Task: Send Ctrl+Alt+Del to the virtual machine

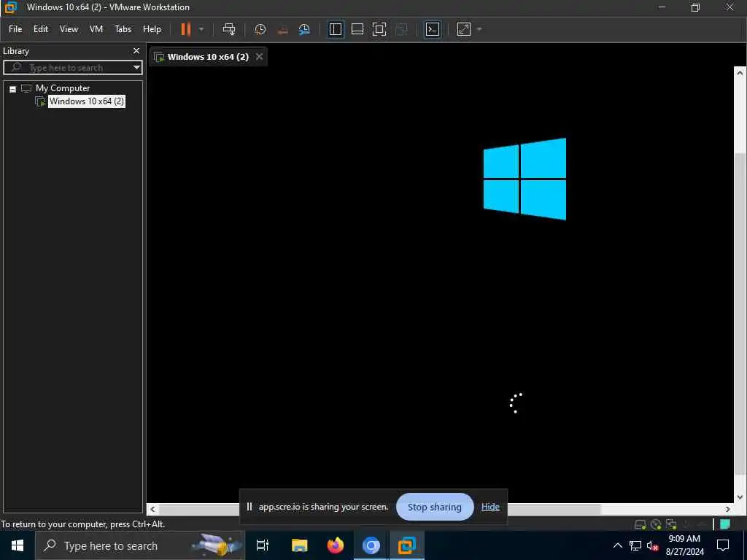Action: coord(229,29)
